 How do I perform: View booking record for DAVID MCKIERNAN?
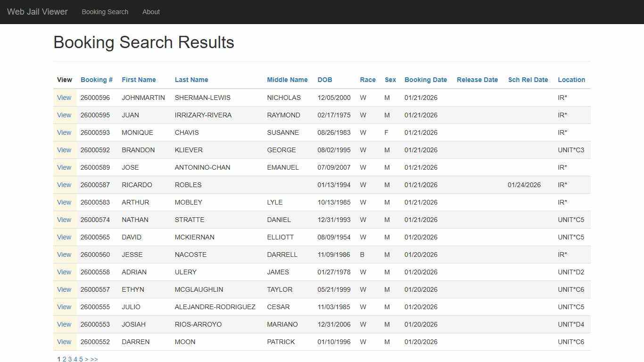[64, 237]
